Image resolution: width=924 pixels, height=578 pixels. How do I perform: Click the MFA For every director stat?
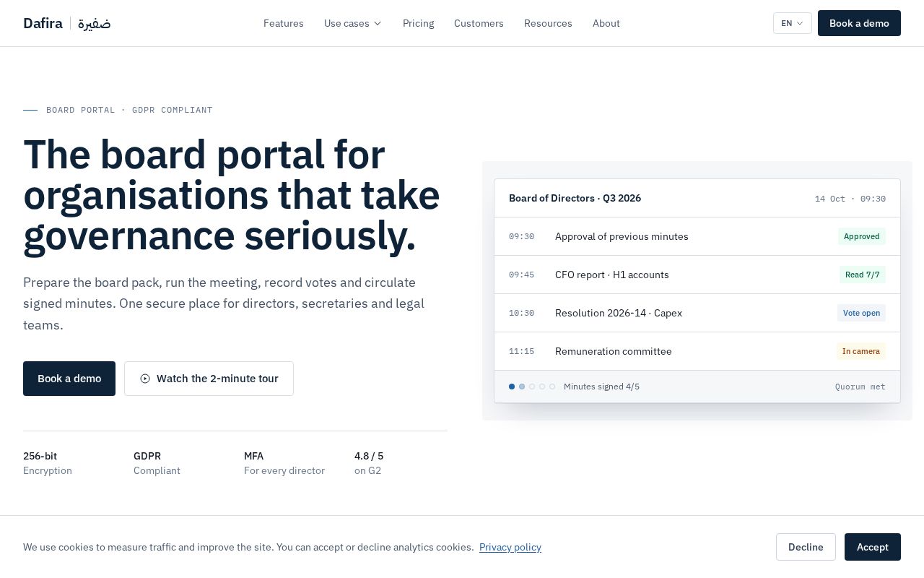tap(284, 463)
